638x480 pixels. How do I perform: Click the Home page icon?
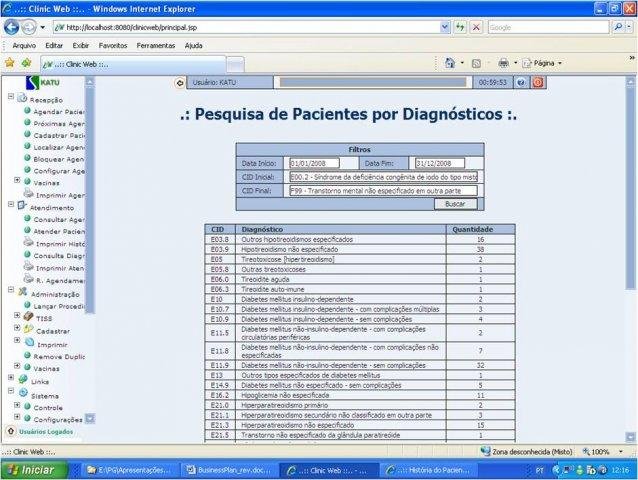pyautogui.click(x=450, y=63)
